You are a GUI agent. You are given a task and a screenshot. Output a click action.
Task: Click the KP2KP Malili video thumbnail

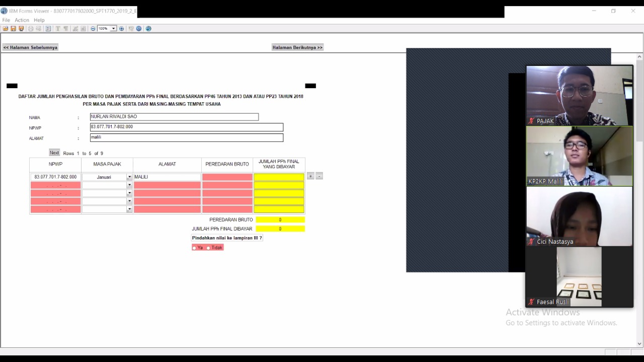(x=579, y=156)
